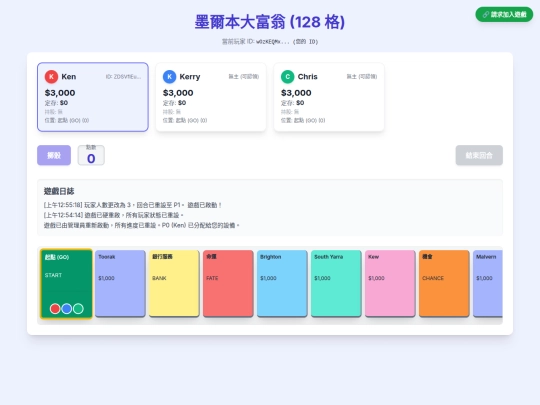Screen dimensions: 540x405
Task: Click Chris's green avatar icon
Action: tap(288, 76)
